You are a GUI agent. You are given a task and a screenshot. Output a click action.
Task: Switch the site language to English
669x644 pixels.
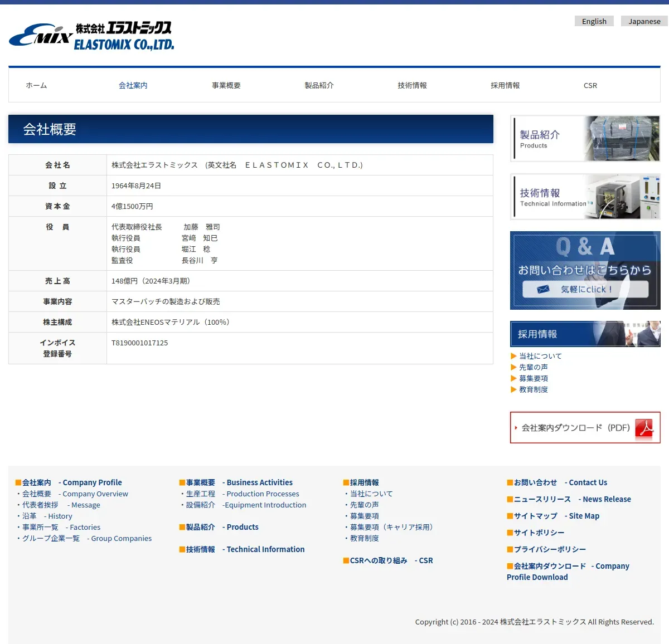(594, 21)
